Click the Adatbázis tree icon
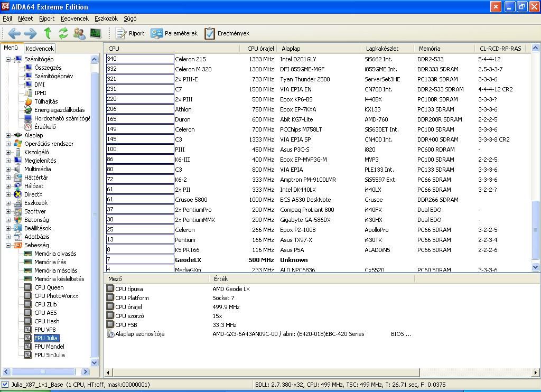Image resolution: width=541 pixels, height=392 pixels. [18, 237]
